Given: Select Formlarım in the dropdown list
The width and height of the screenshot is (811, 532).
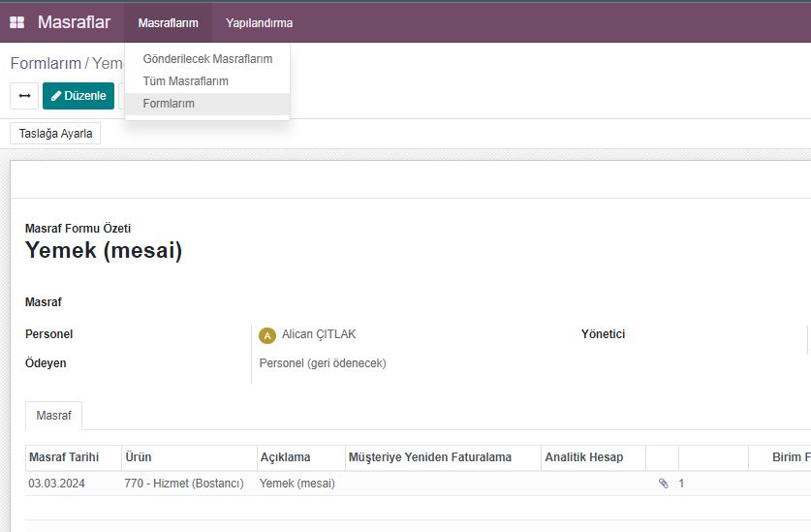Looking at the screenshot, I should [169, 104].
